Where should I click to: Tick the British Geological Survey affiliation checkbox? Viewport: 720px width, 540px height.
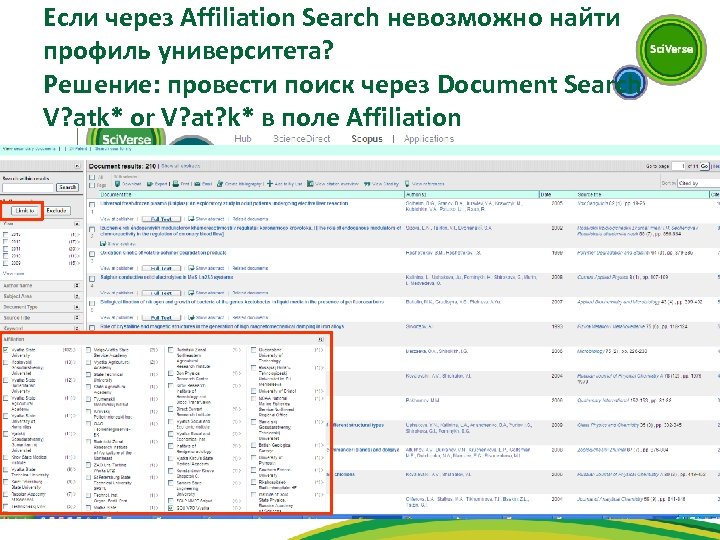tap(253, 445)
